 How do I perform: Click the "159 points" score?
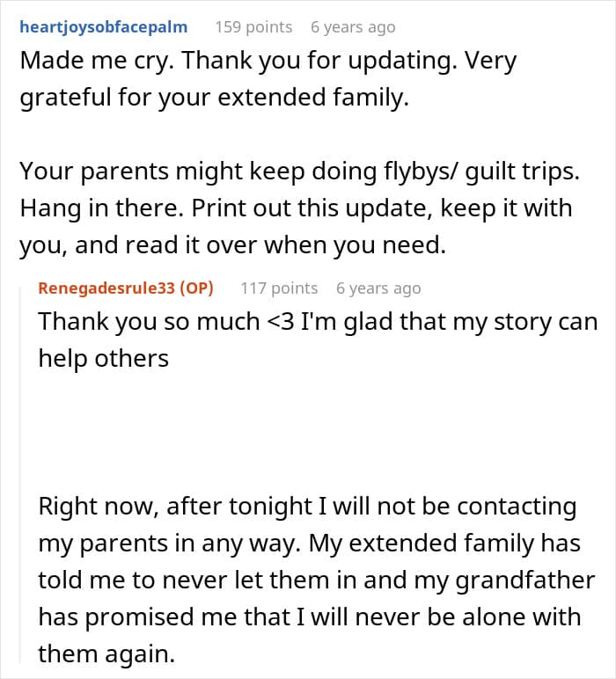(253, 27)
